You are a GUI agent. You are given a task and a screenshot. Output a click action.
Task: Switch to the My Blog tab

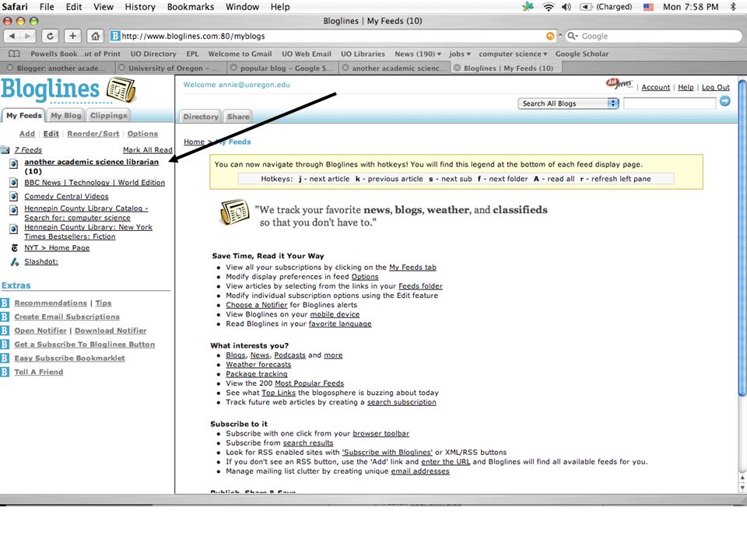point(65,115)
